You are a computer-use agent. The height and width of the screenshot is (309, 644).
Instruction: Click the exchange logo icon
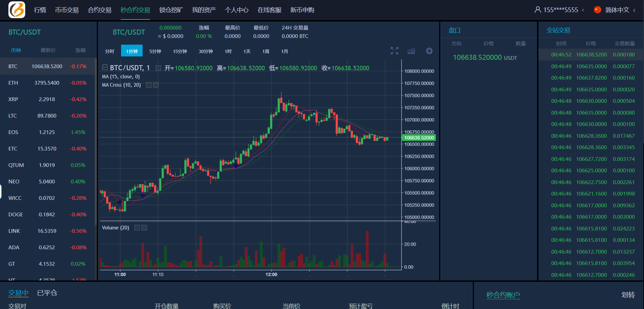click(17, 10)
